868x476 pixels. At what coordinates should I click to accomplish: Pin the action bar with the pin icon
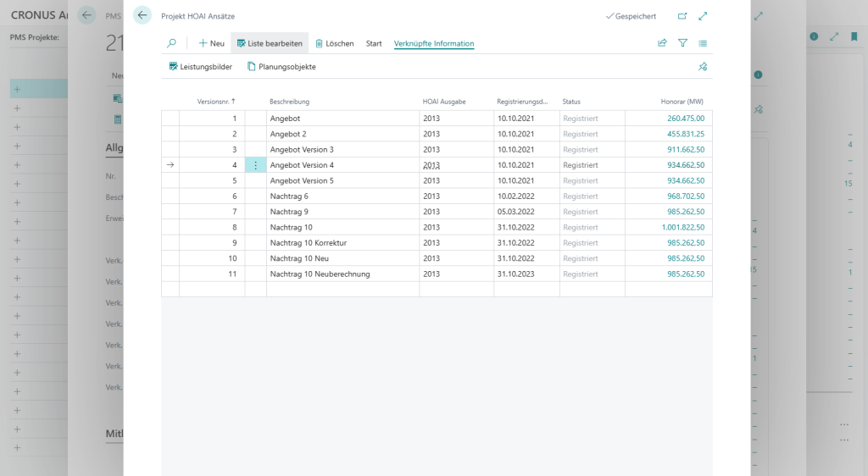(703, 66)
